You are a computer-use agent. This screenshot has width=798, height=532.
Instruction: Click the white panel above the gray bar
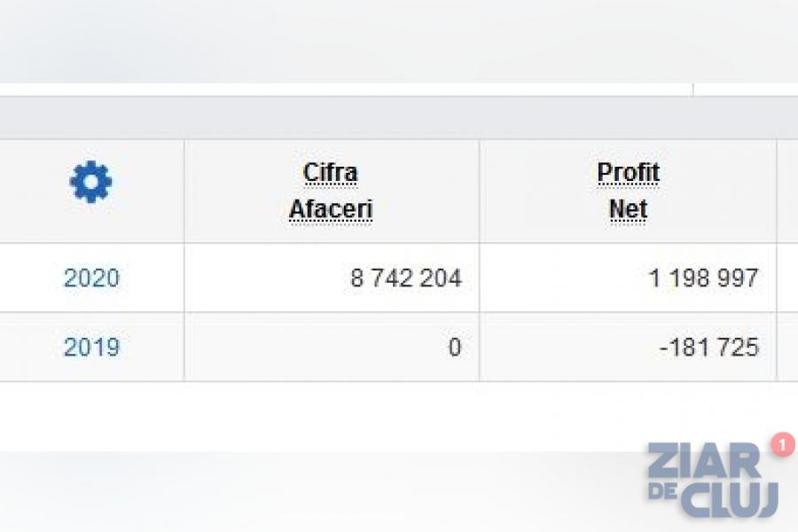click(x=346, y=90)
